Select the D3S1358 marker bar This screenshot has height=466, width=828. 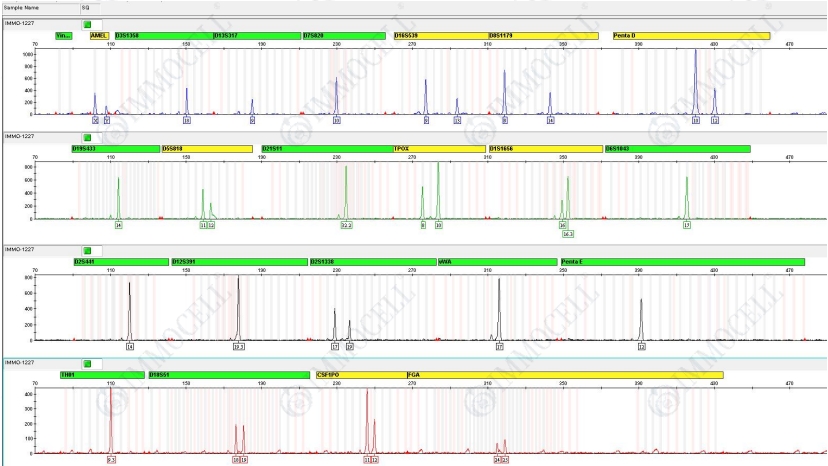click(164, 36)
